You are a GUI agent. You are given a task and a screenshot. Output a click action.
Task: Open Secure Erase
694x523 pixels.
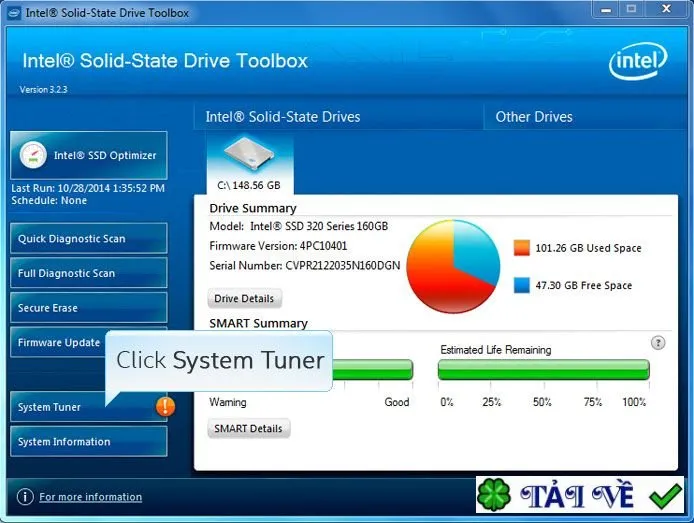[89, 308]
